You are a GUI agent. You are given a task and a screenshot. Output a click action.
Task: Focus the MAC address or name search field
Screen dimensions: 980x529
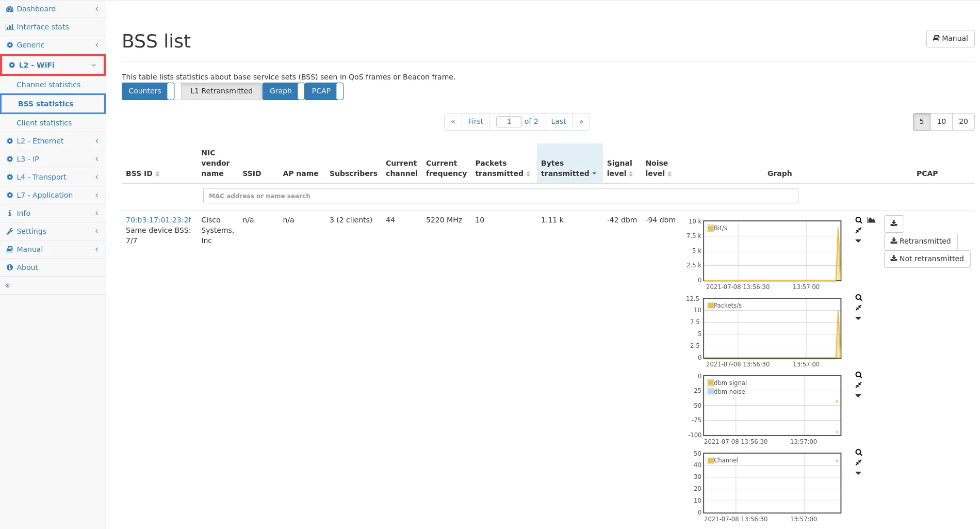point(500,196)
